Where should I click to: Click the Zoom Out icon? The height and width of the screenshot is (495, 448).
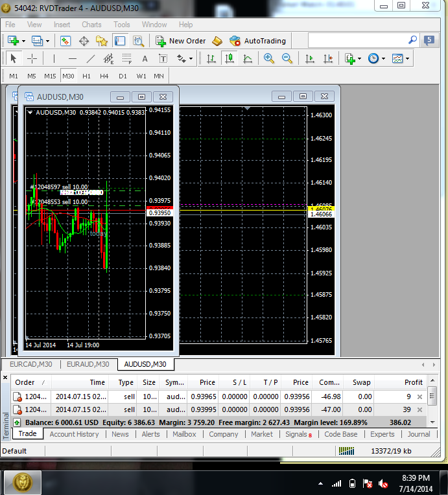[x=287, y=59]
